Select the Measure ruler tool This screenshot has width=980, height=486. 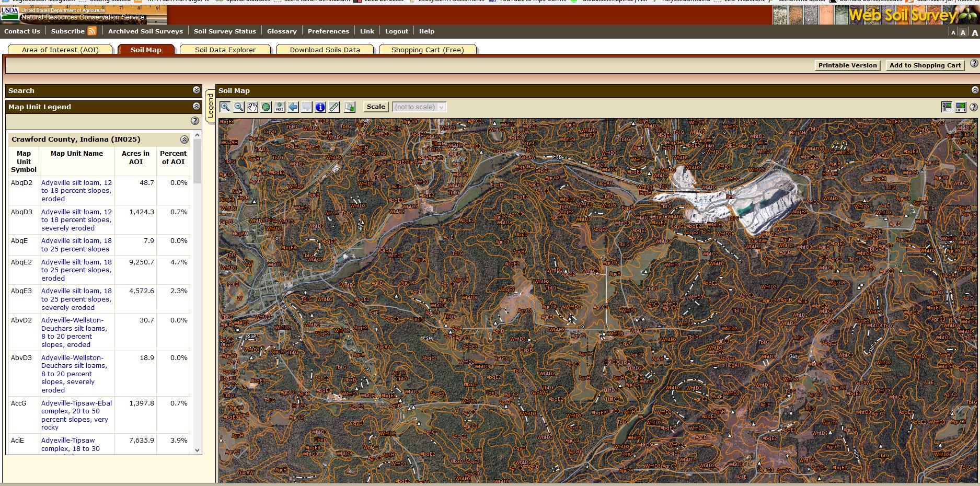(x=334, y=107)
